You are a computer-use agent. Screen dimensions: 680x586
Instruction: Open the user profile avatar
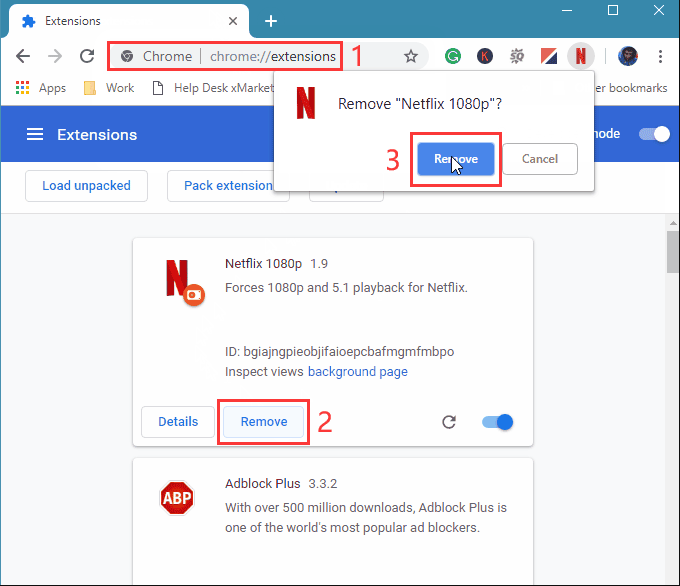tap(628, 56)
